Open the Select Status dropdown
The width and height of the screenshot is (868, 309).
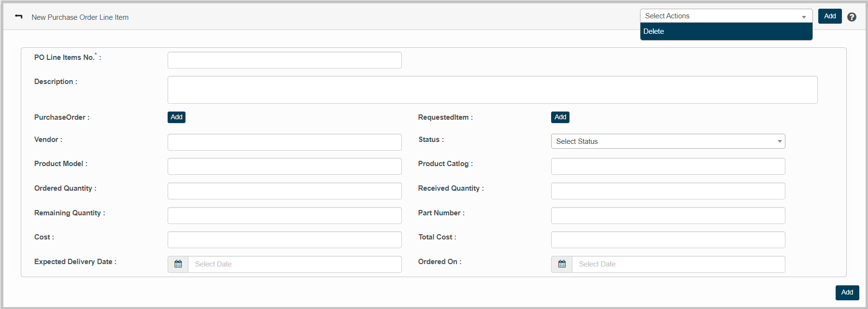668,141
